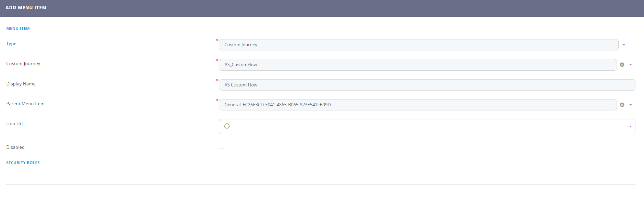This screenshot has width=644, height=201.
Task: Clear the Parent Menu Item value
Action: coord(622,105)
